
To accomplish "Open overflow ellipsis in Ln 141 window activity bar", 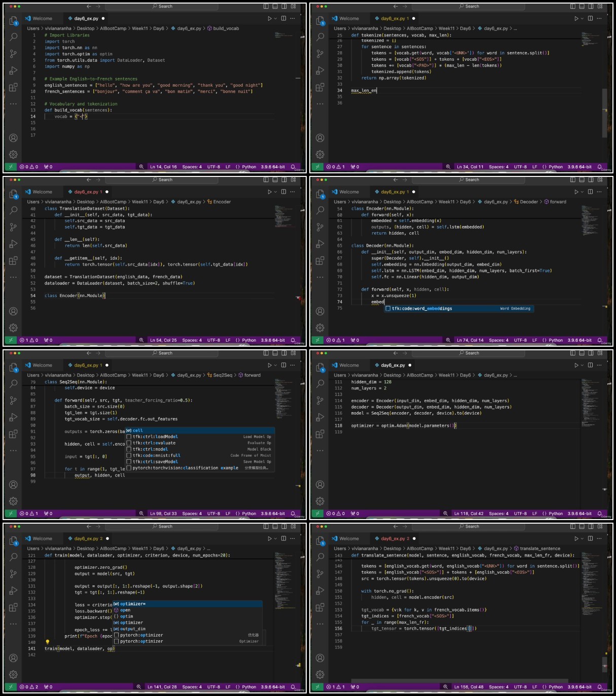I will pyautogui.click(x=13, y=624).
